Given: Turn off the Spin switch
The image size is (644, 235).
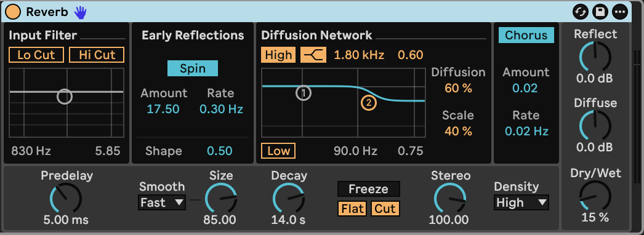Looking at the screenshot, I should click(193, 68).
